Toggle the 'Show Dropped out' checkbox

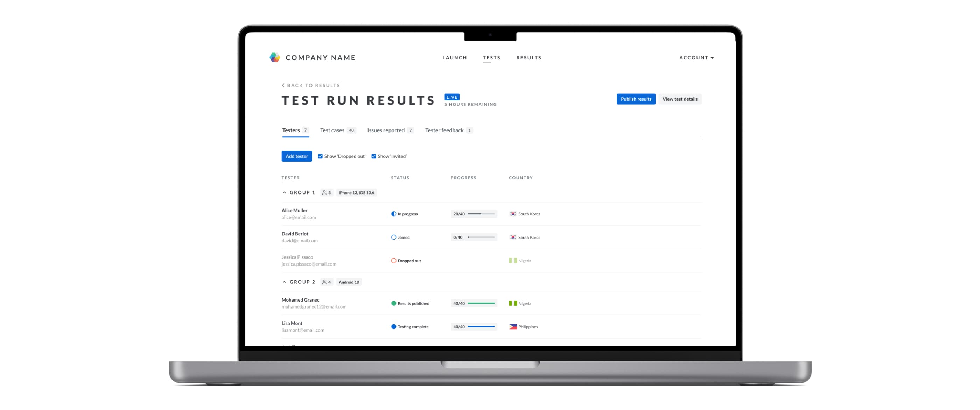319,156
